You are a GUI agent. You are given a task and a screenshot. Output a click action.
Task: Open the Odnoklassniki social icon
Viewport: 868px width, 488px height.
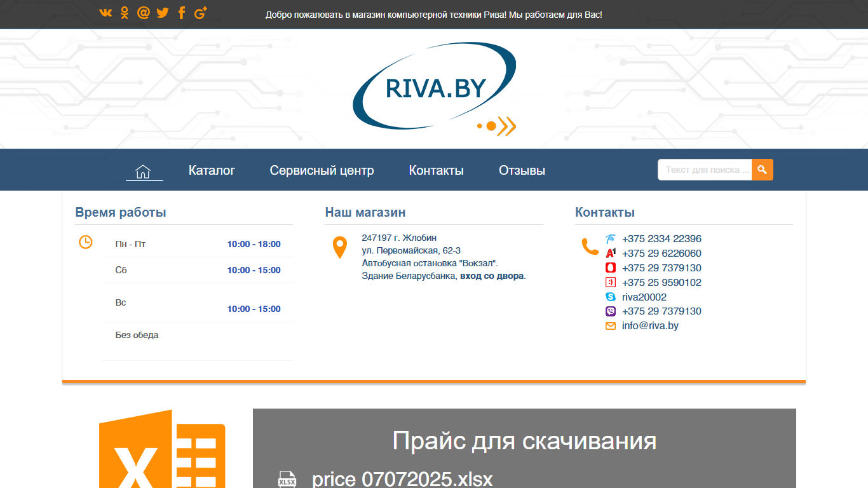pyautogui.click(x=125, y=13)
